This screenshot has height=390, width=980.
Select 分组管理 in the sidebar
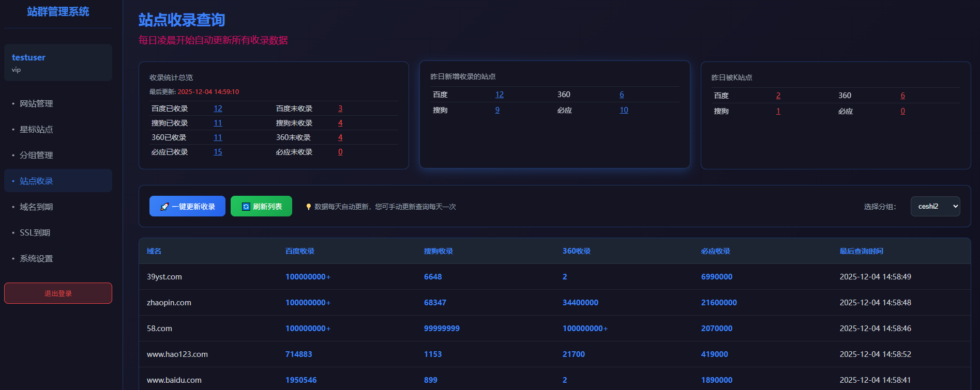58,155
